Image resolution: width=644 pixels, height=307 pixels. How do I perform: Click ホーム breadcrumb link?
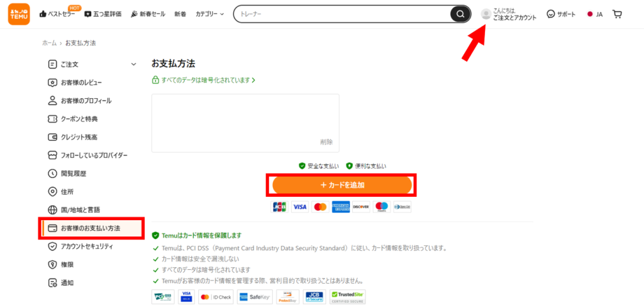click(49, 43)
